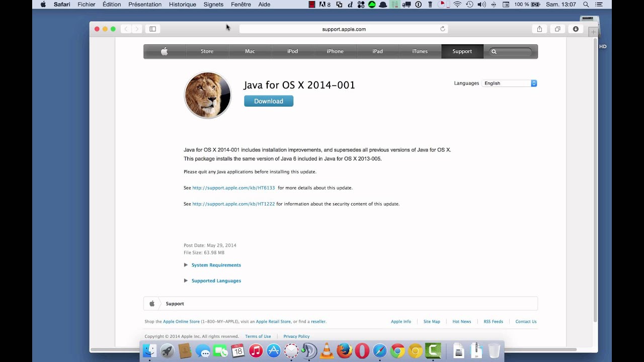Image resolution: width=644 pixels, height=362 pixels.
Task: Open the Apple Online Store link
Action: (181, 321)
